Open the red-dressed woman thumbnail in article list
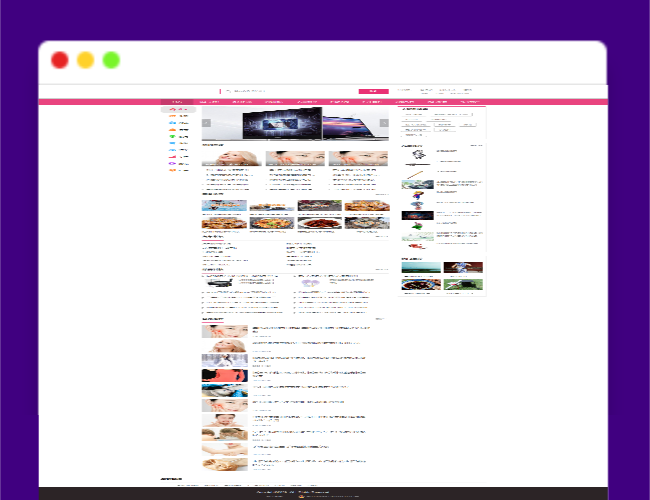650x500 pixels. (x=224, y=375)
